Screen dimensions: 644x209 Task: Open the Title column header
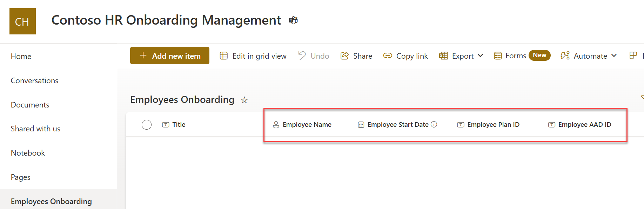coord(179,125)
